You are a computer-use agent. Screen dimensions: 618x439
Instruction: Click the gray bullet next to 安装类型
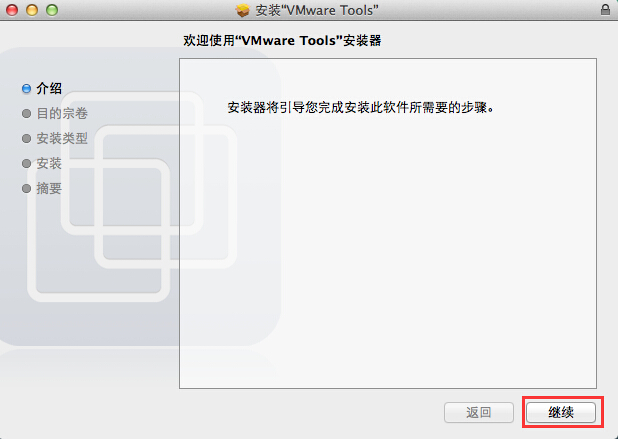point(26,138)
